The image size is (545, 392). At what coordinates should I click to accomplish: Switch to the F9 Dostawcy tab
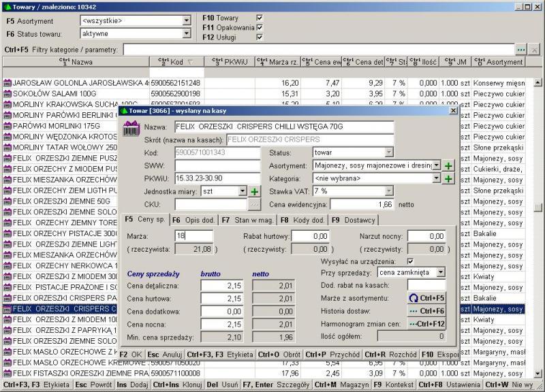pyautogui.click(x=354, y=220)
